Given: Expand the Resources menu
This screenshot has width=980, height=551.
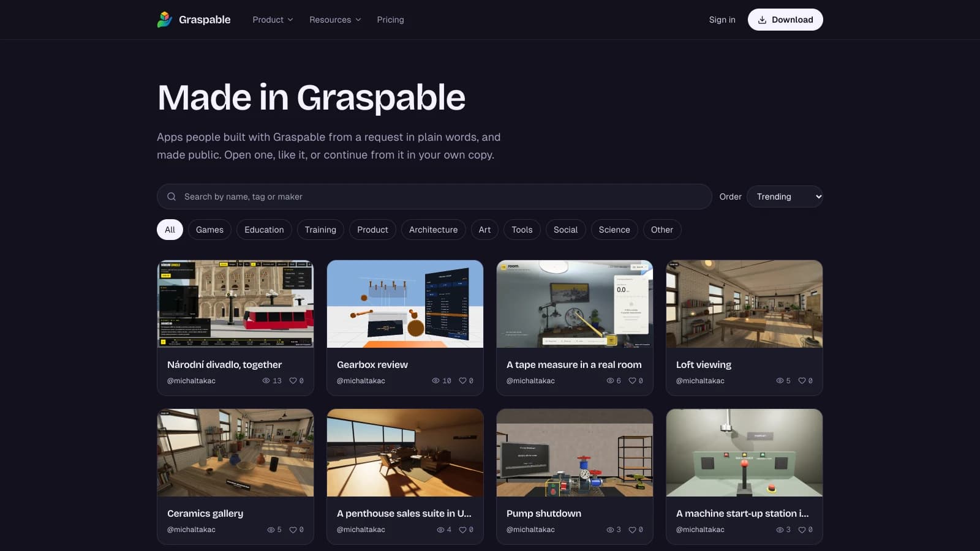Looking at the screenshot, I should pyautogui.click(x=335, y=20).
